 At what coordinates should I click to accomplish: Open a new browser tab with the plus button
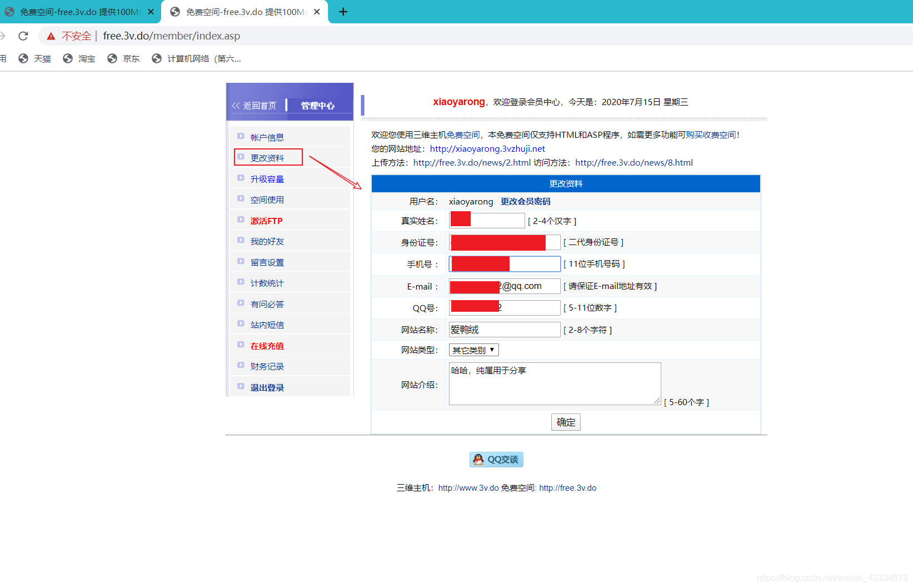coord(343,12)
